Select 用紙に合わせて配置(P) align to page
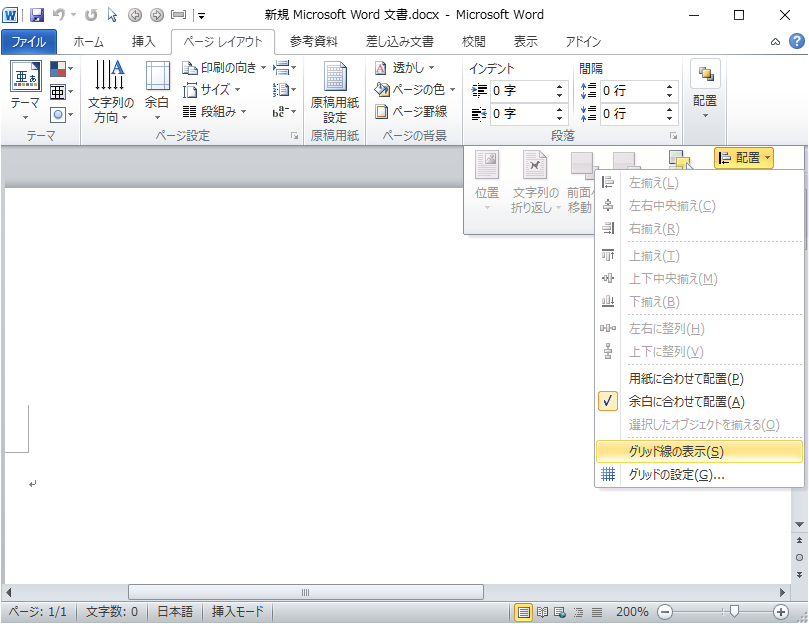The width and height of the screenshot is (809, 624). pos(700,379)
